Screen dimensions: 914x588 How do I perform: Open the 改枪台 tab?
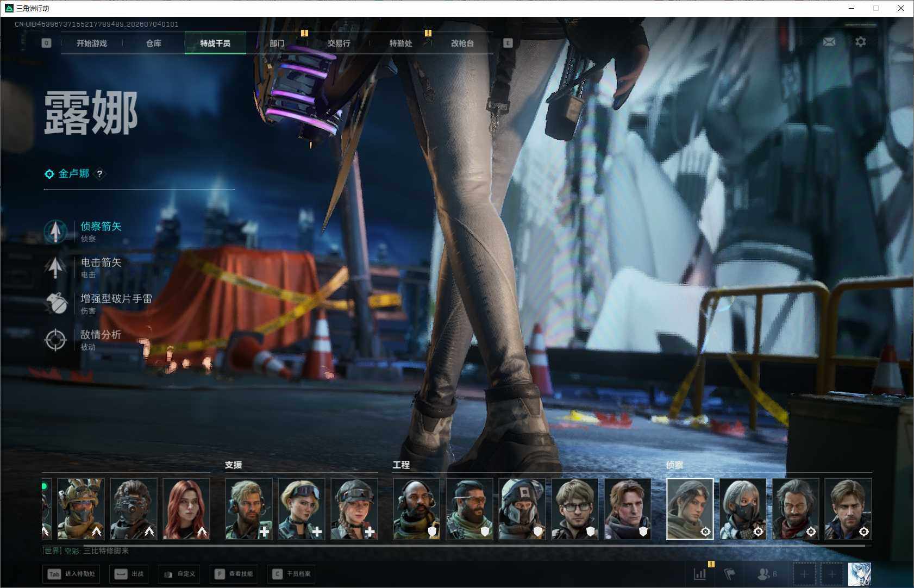coord(462,43)
